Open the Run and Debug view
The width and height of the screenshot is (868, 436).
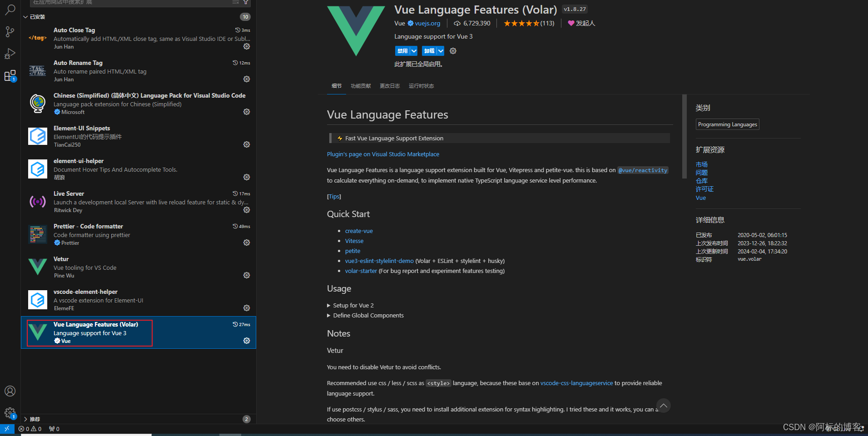(10, 54)
